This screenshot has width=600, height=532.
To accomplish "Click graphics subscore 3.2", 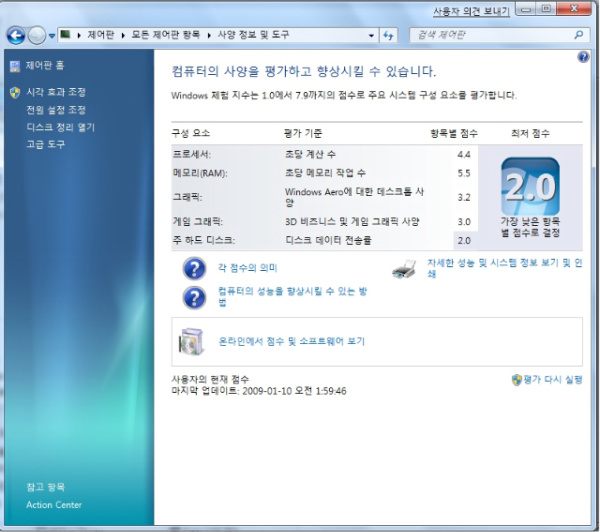I will tap(464, 198).
